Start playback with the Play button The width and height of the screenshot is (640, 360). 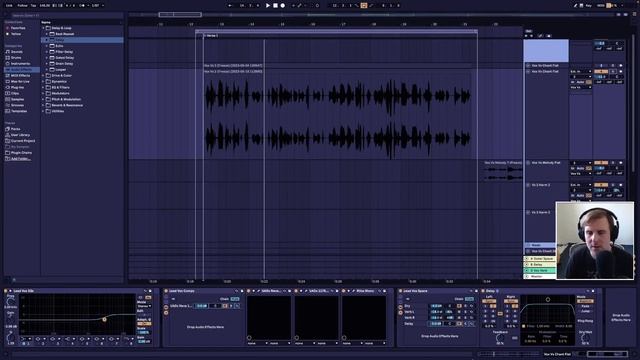coord(268,6)
